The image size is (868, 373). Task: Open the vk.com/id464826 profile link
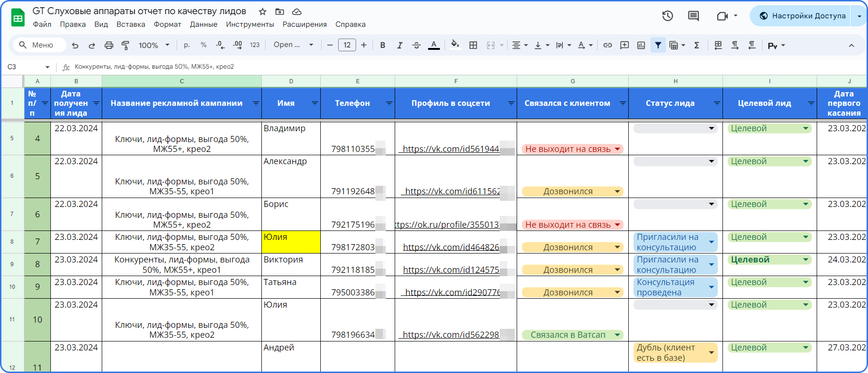point(451,247)
